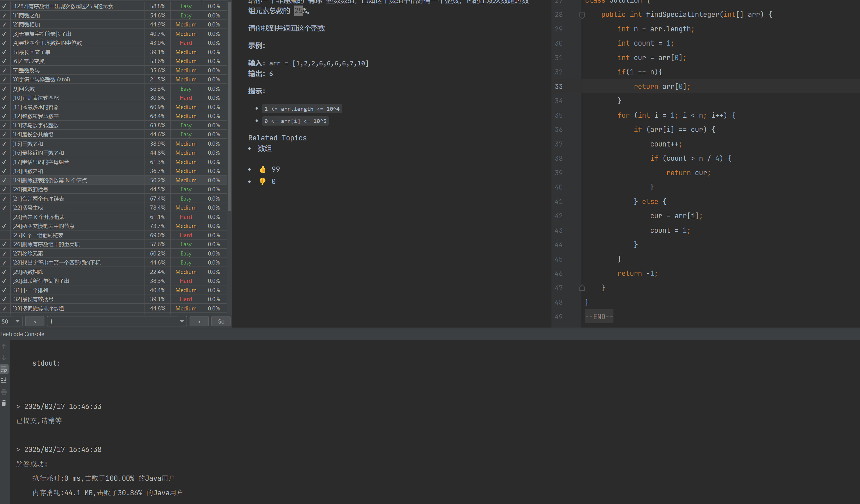This screenshot has width=860, height=504.
Task: Open the page size dropdown showing 50
Action: click(x=11, y=321)
